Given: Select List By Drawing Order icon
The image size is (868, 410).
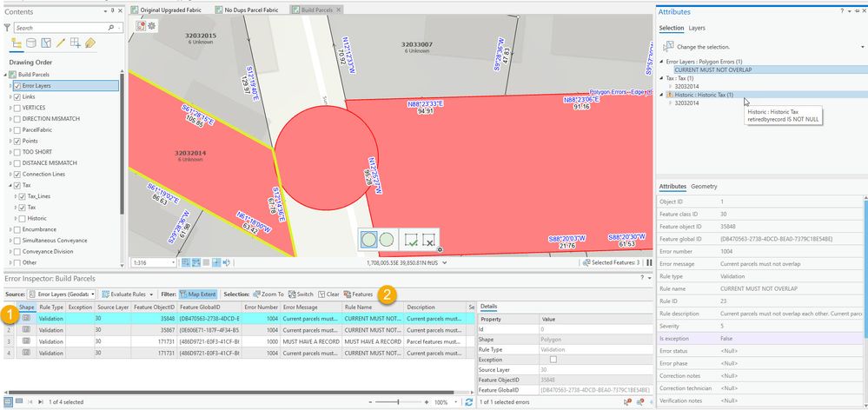Looking at the screenshot, I should pyautogui.click(x=17, y=43).
